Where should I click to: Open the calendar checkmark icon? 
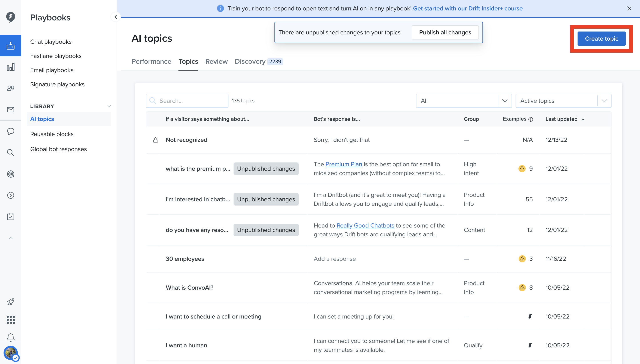pyautogui.click(x=10, y=216)
